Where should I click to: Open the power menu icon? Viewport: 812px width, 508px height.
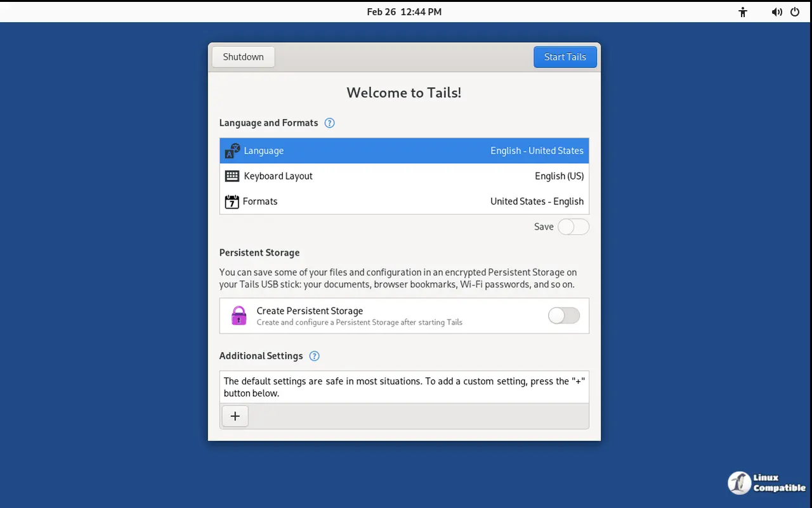[x=795, y=12]
